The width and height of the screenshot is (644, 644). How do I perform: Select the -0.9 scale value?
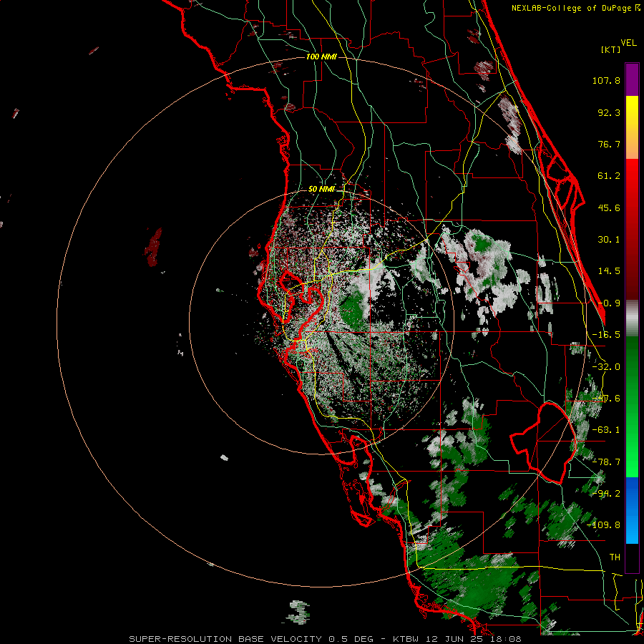[x=609, y=303]
